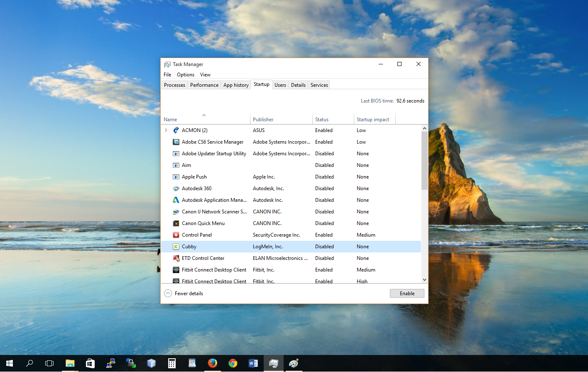Click the Enable button
588x372 pixels.
coord(407,293)
